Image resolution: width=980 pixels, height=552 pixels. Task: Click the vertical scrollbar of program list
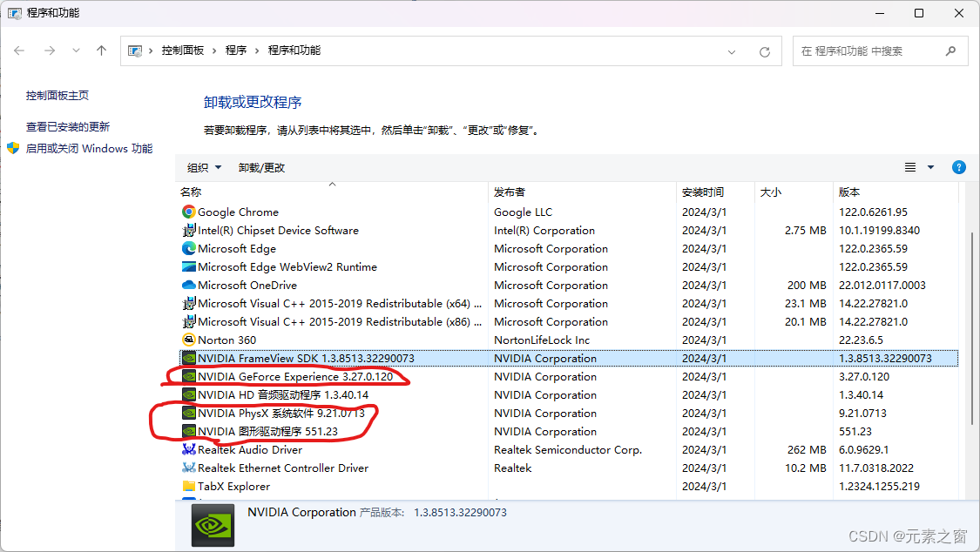(971, 328)
